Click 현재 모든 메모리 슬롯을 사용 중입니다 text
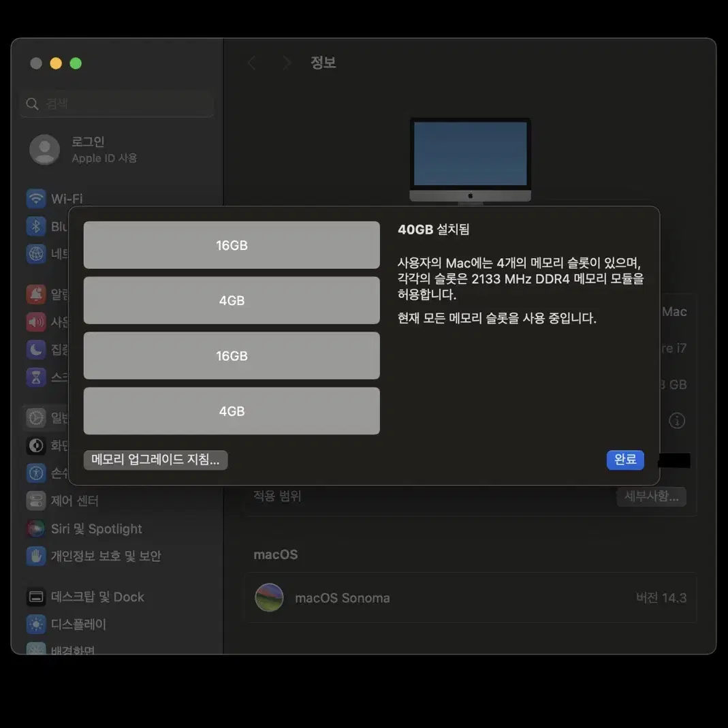Viewport: 728px width, 728px height. pyautogui.click(x=497, y=318)
